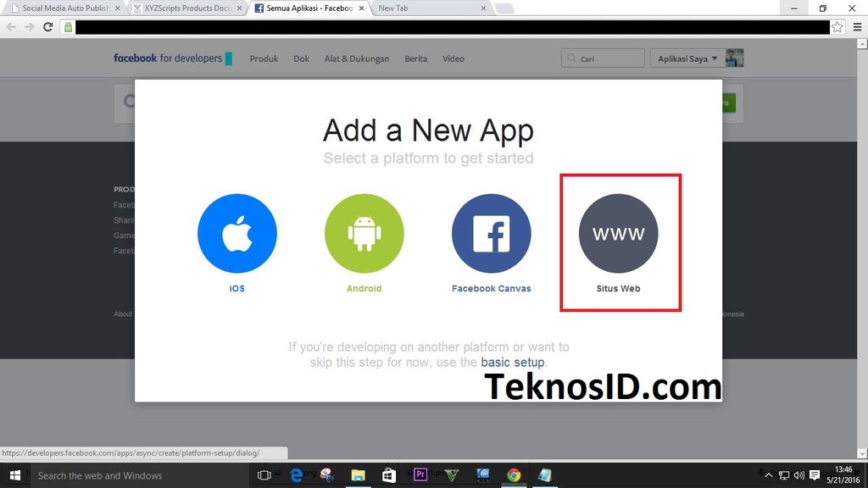
Task: Switch to the New Tab tab
Action: click(431, 8)
